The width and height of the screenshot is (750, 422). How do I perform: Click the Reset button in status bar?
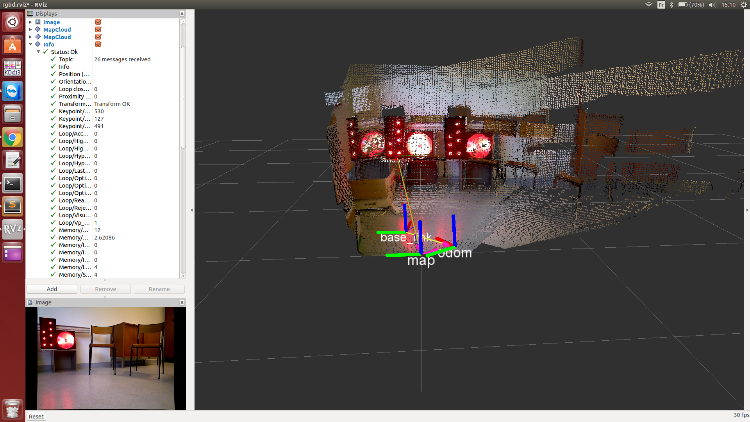click(36, 416)
